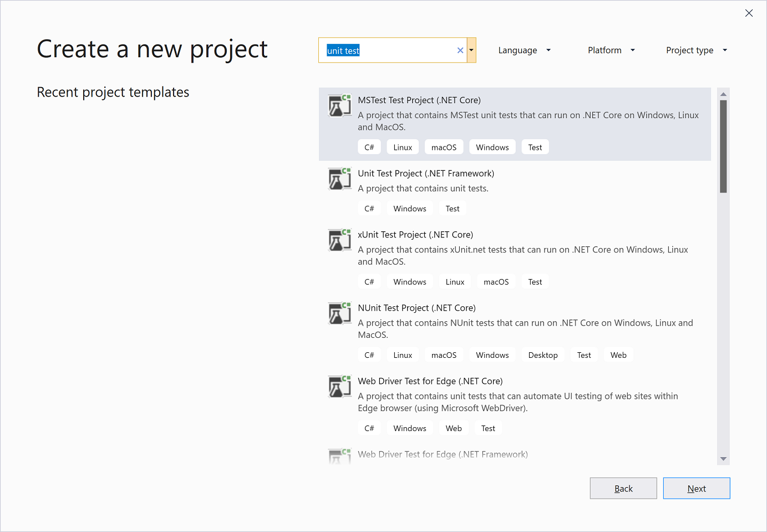
Task: Open the search history dropdown arrow
Action: [x=471, y=50]
